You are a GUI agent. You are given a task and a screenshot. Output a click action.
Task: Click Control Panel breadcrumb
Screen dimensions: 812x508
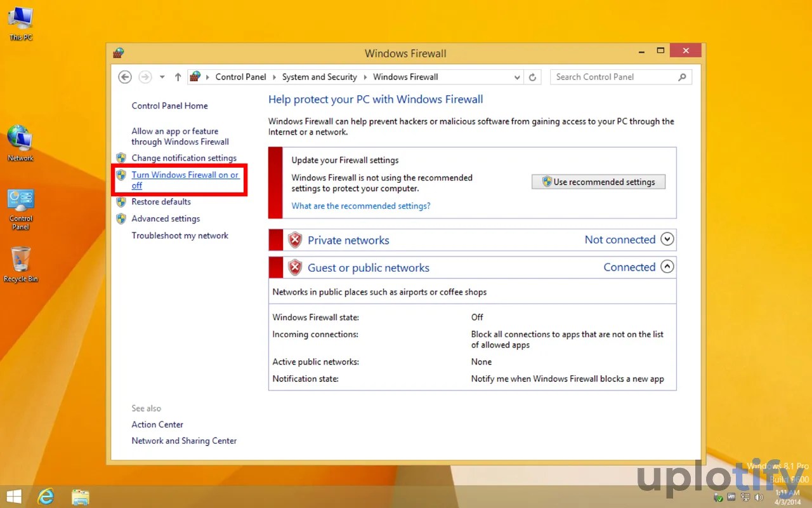tap(241, 77)
